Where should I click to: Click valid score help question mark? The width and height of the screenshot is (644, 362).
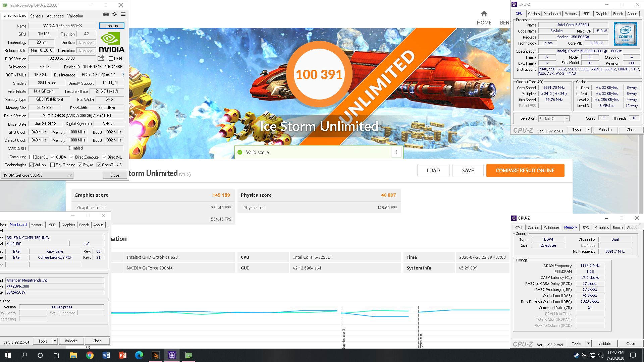click(396, 152)
